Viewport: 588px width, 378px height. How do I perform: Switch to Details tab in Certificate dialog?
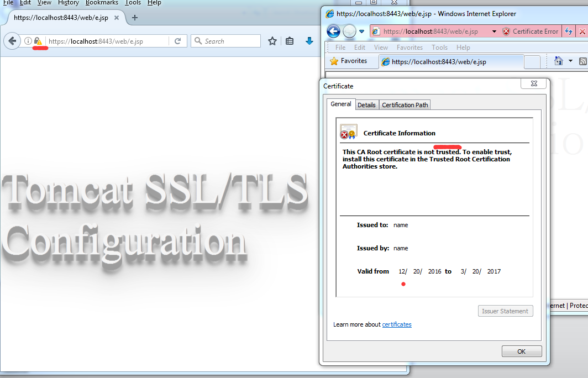pos(366,105)
